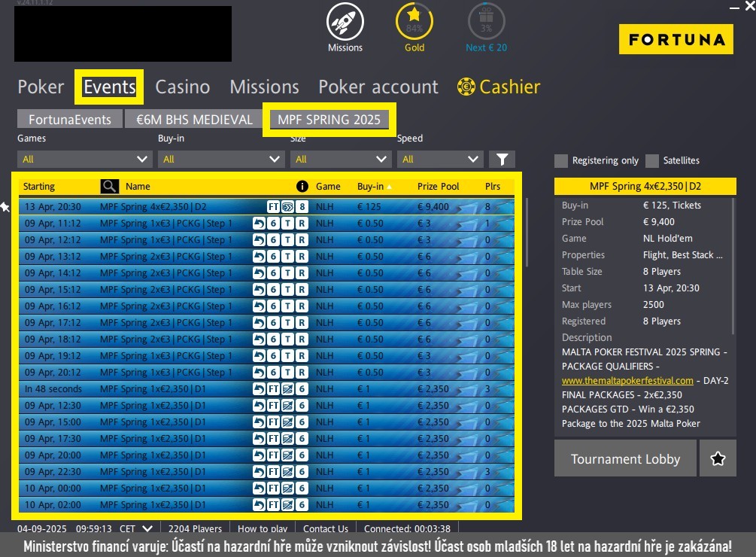Screen dimensions: 756x557
Task: Sort the table by Plrs column
Action: [x=493, y=186]
